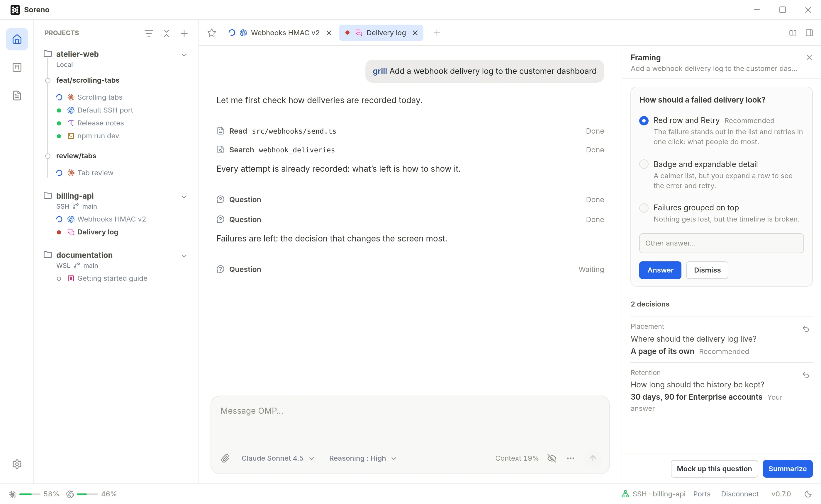Collapse the billing-api project
Screen dimensions: 821x504
click(x=184, y=197)
